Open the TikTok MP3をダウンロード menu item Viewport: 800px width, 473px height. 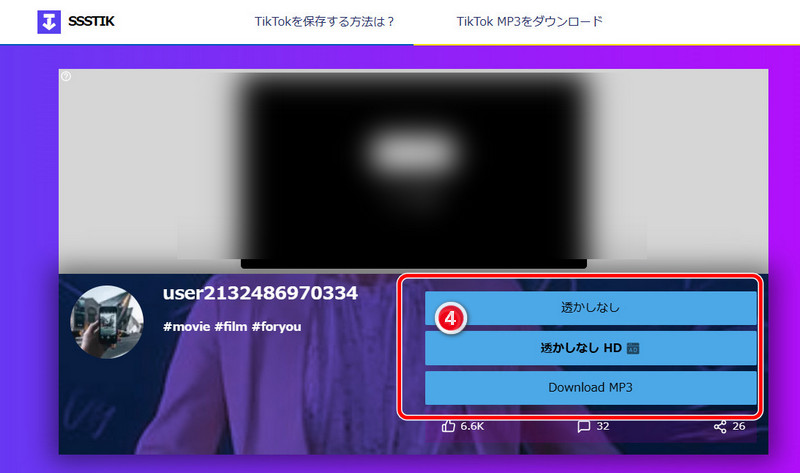click(529, 21)
